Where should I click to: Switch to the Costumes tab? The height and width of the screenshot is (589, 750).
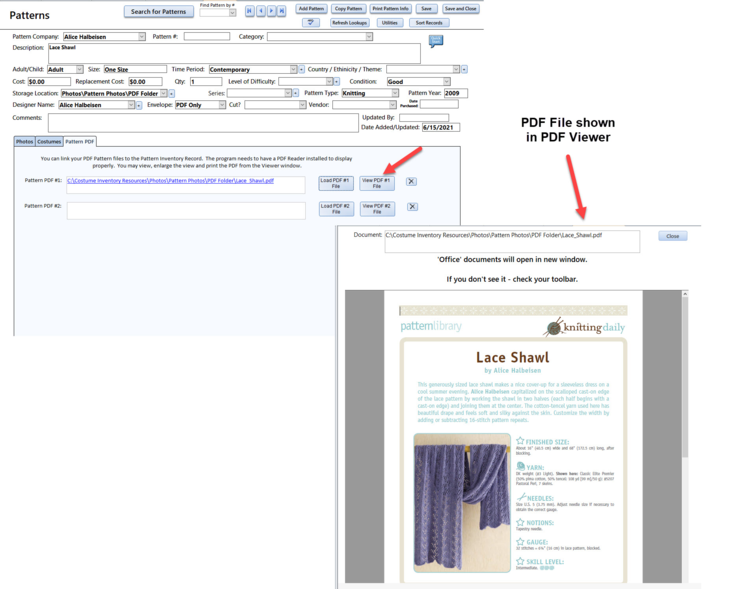tap(49, 142)
